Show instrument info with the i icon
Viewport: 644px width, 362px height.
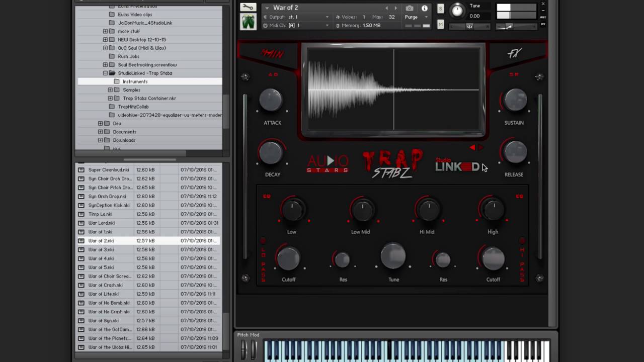424,8
